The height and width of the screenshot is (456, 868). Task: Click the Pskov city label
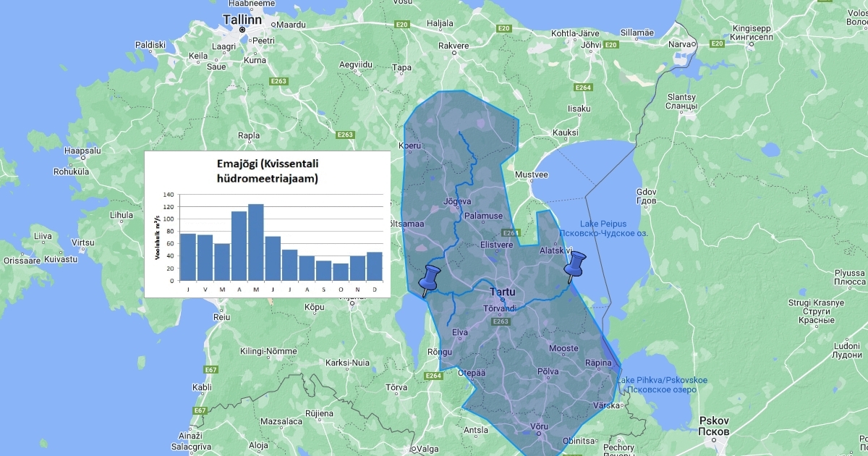[714, 421]
